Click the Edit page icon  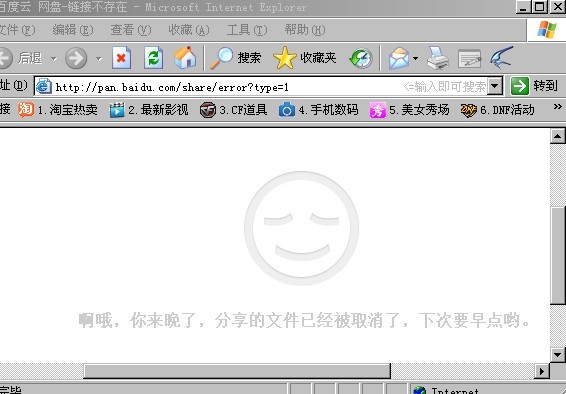click(469, 58)
